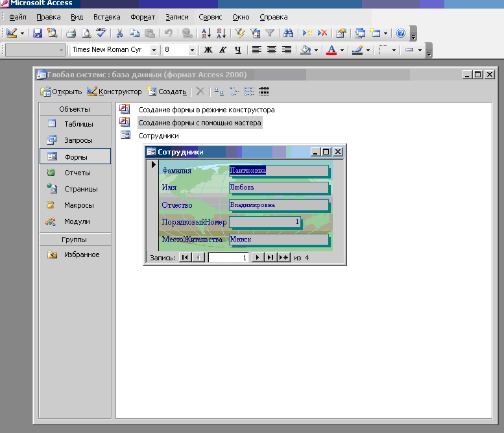The image size is (504, 433).
Task: Sort descending with the Я-A icon
Action: click(x=221, y=33)
